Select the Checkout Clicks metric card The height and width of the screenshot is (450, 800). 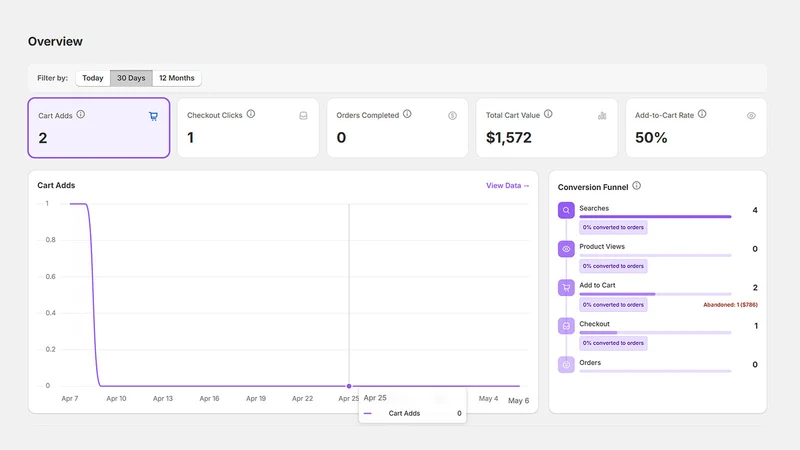(248, 128)
